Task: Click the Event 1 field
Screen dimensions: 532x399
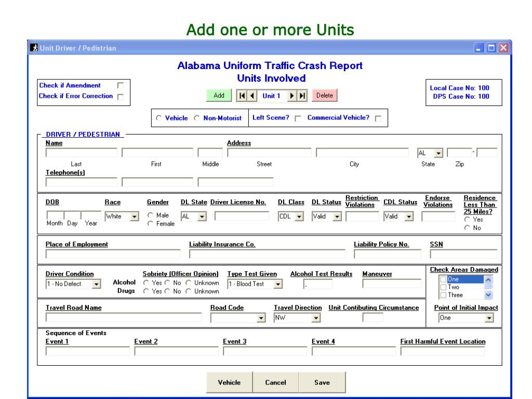Action: pos(88,351)
